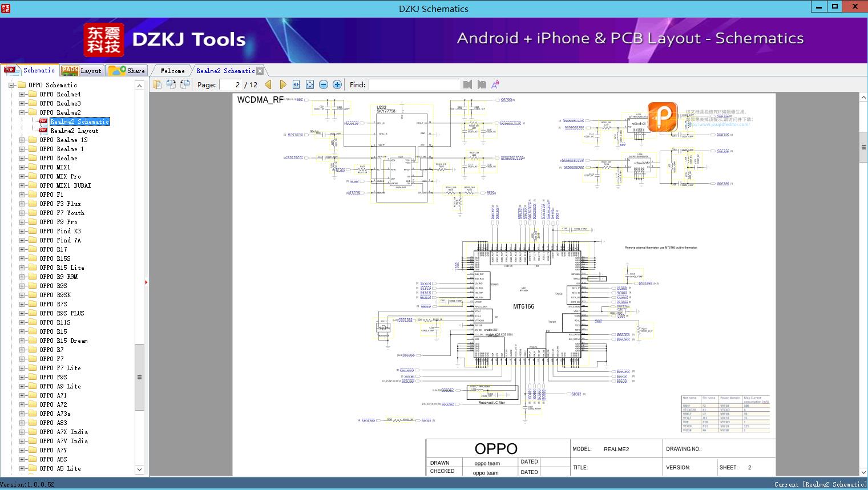Select the OPPO Find 7A folder
The height and width of the screenshot is (490, 868).
click(x=60, y=240)
